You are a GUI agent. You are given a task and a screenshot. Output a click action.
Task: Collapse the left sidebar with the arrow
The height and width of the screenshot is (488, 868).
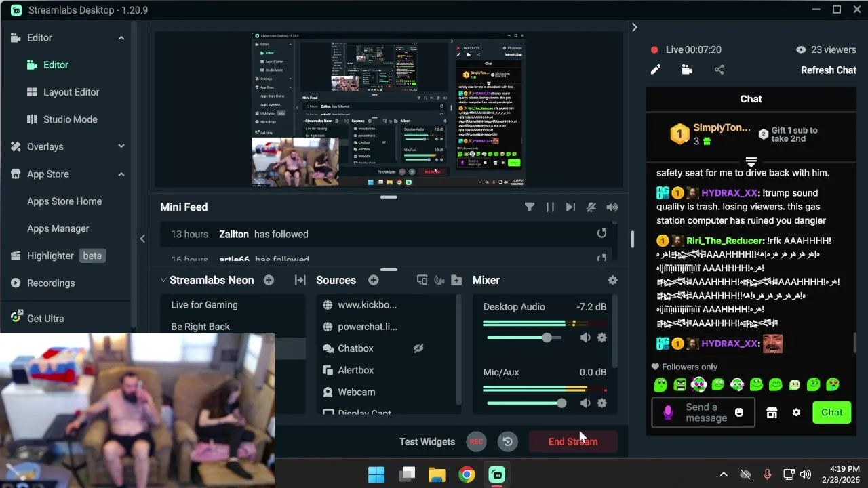point(142,239)
